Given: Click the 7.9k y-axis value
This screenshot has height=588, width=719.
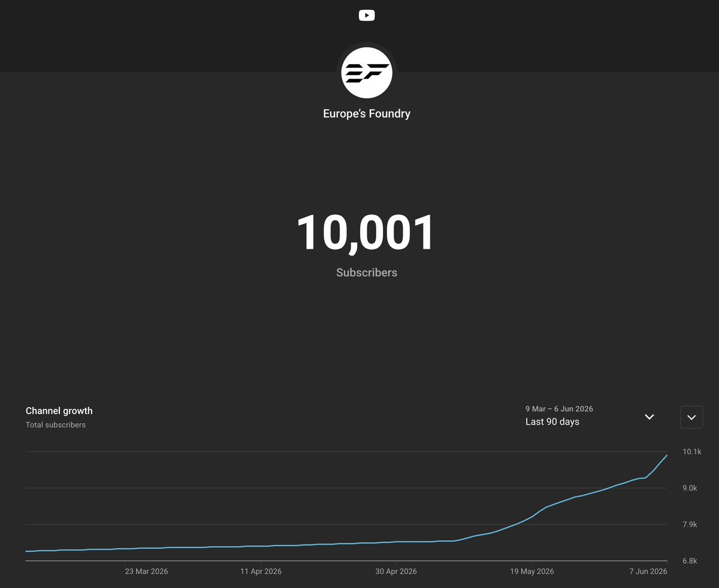Looking at the screenshot, I should tap(690, 524).
